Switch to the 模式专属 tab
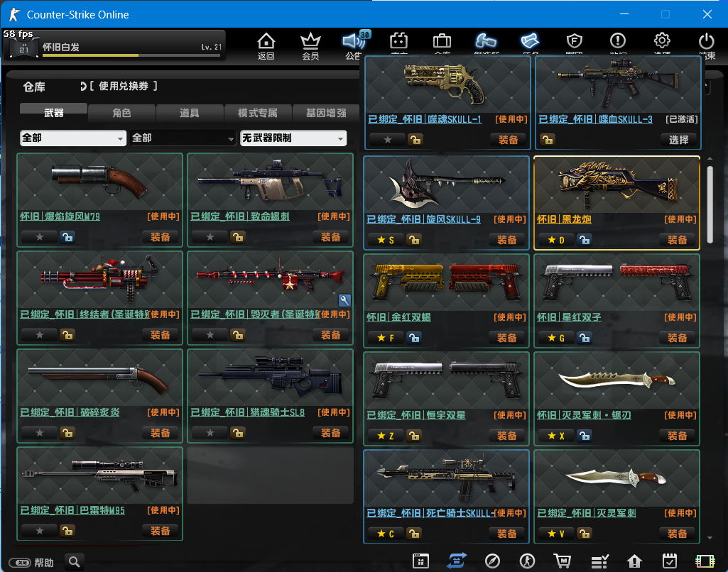728x572 pixels. tap(258, 113)
